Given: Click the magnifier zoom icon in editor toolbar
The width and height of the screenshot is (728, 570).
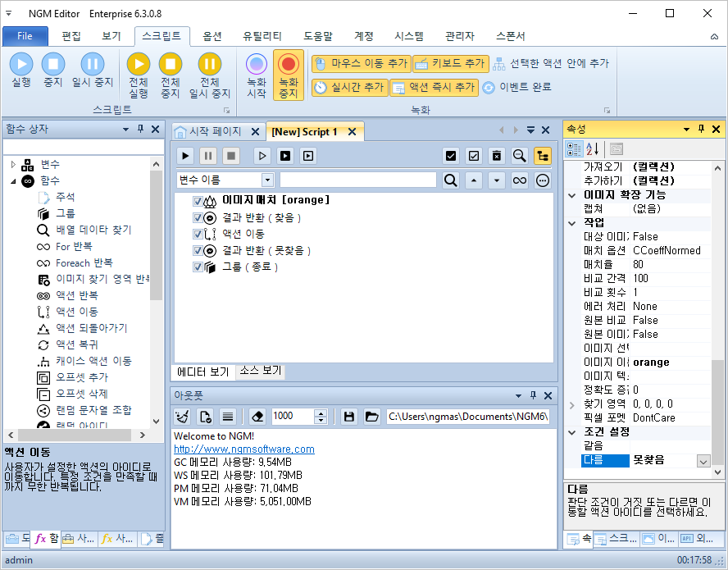Looking at the screenshot, I should [520, 156].
